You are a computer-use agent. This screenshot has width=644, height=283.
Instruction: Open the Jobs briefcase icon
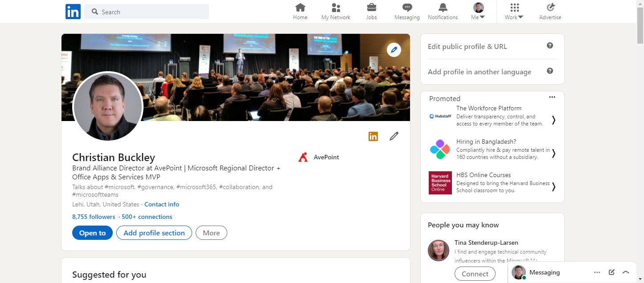(x=371, y=8)
